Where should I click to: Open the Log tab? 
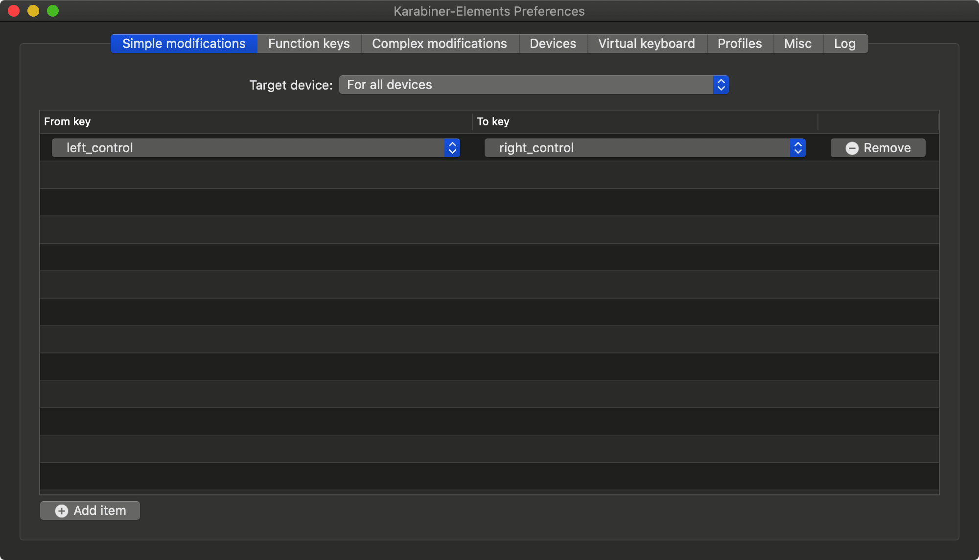846,43
